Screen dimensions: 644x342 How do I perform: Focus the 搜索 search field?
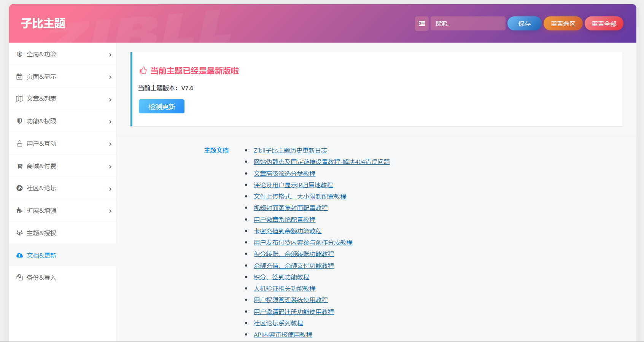tap(468, 24)
